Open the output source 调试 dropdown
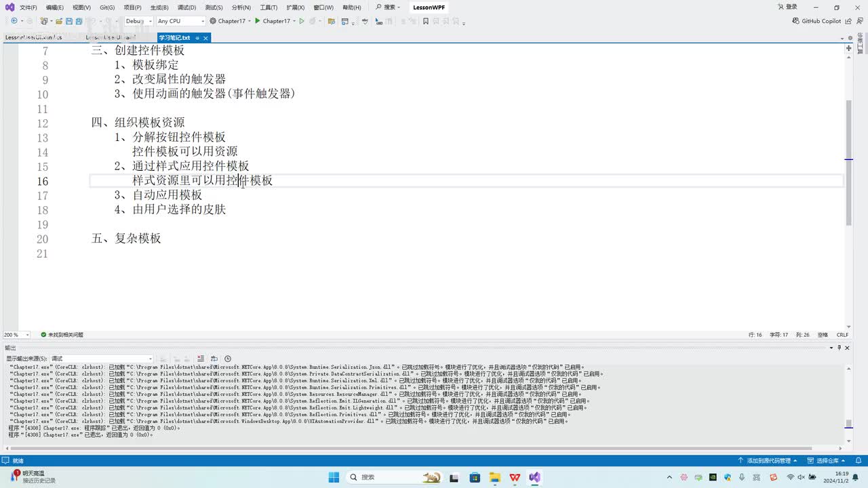The height and width of the screenshot is (488, 868). click(x=102, y=359)
